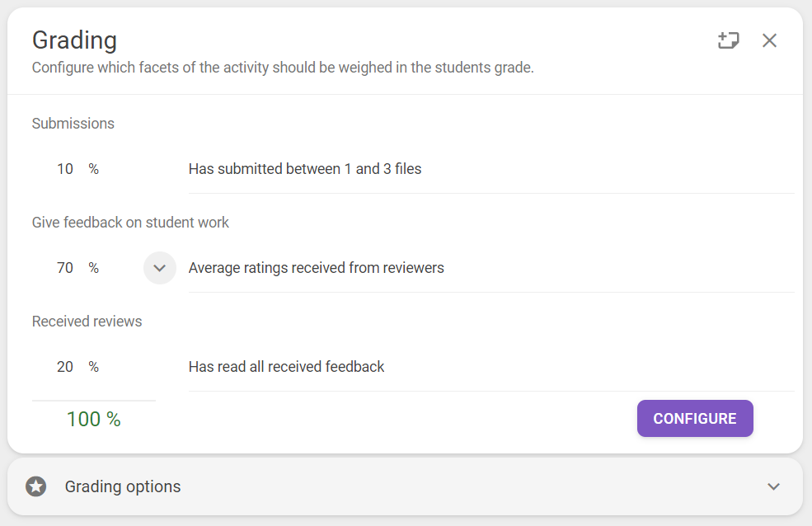Close the Grading panel with the X
The height and width of the screenshot is (526, 812).
(x=769, y=40)
